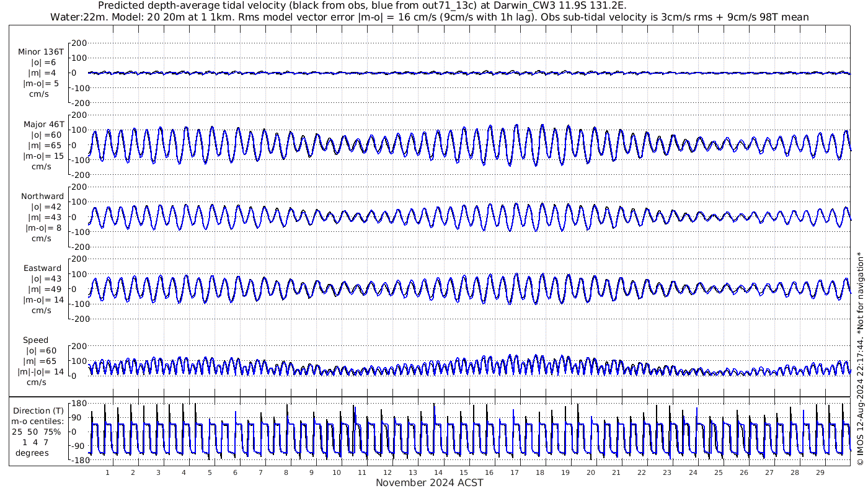Click day 22 on the date axis

click(x=642, y=472)
